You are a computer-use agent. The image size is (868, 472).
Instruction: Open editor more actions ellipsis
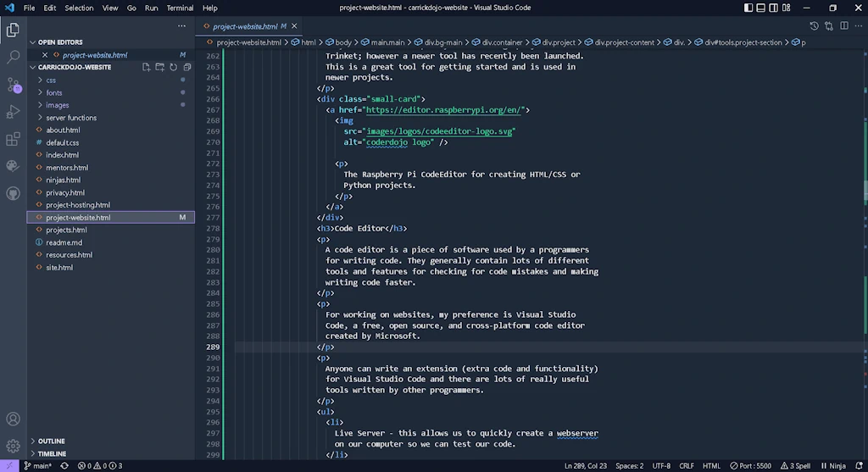[x=859, y=26]
